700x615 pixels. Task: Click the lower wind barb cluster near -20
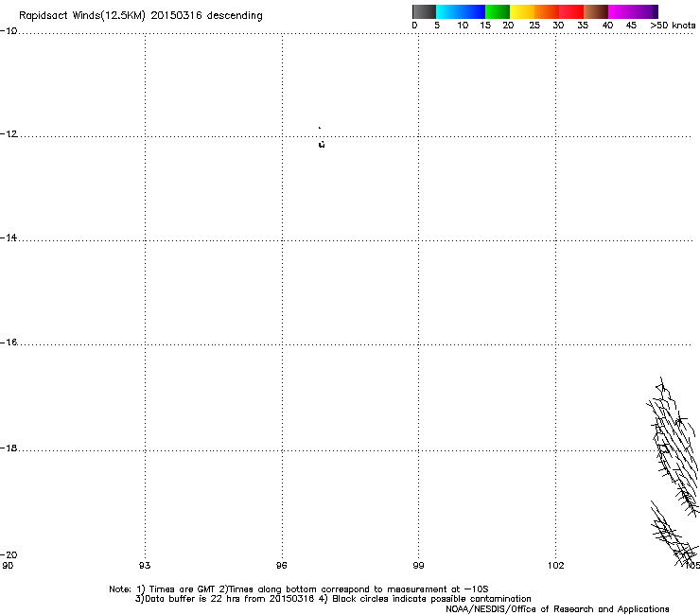tap(674, 534)
